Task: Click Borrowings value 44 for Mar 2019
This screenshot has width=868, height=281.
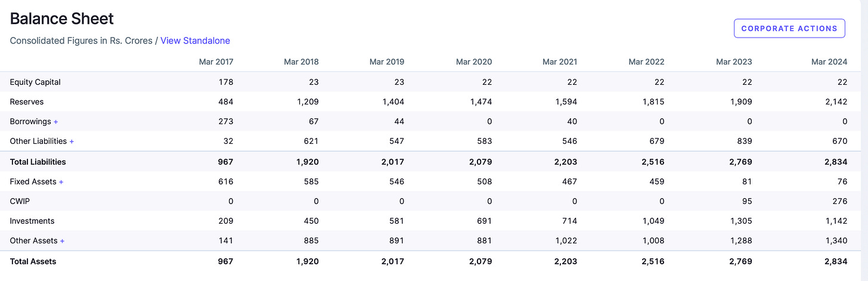Action: tap(398, 122)
